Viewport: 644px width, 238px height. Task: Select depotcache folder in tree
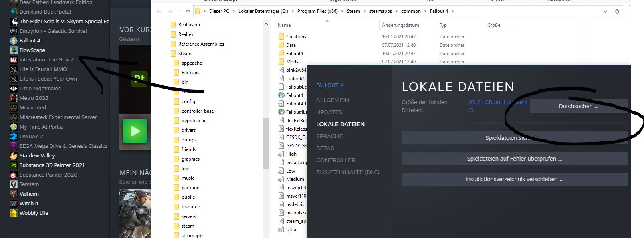tap(194, 121)
